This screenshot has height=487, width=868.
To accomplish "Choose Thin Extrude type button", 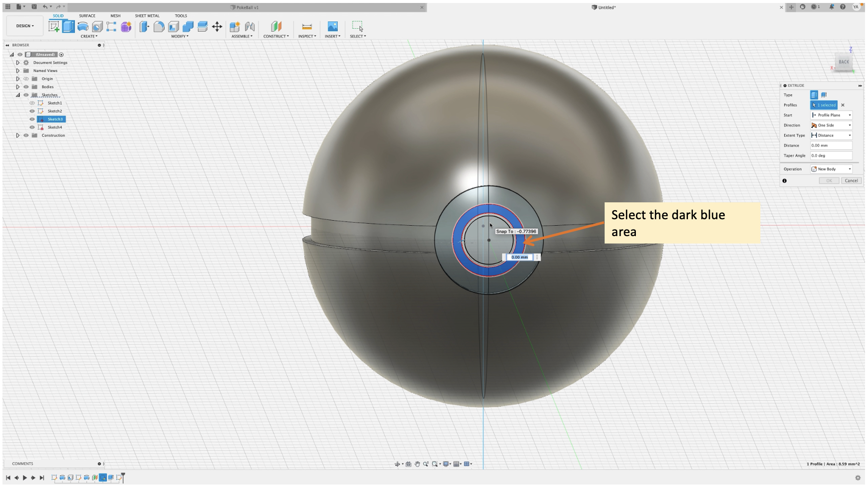I will click(824, 95).
